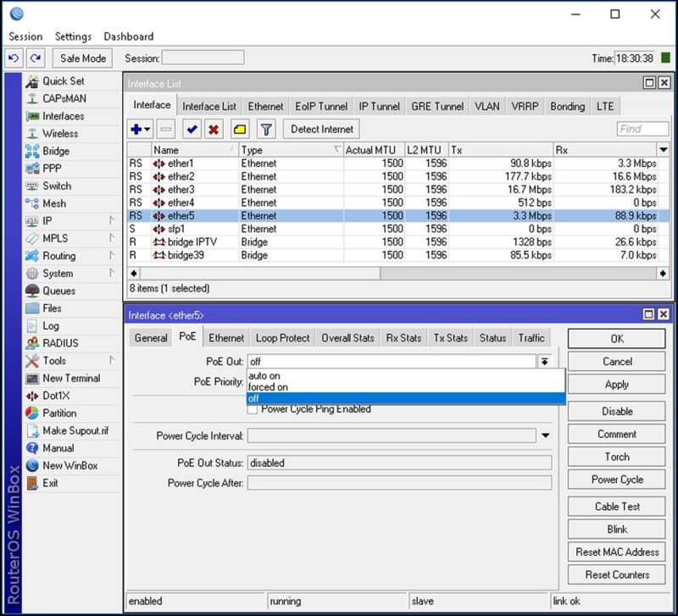Click the blue plus add interface icon
This screenshot has width=678, height=616.
pyautogui.click(x=136, y=130)
